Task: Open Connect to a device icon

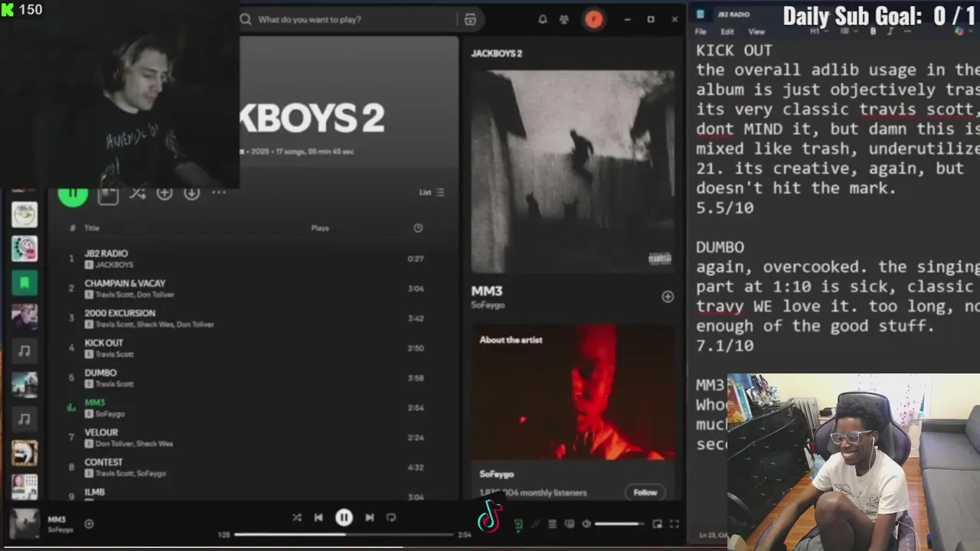Action: click(569, 524)
